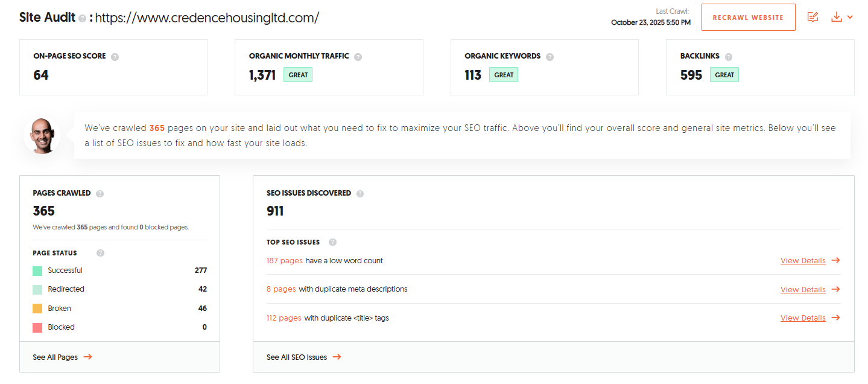Open the download export dropdown
The width and height of the screenshot is (868, 384).
(x=841, y=18)
